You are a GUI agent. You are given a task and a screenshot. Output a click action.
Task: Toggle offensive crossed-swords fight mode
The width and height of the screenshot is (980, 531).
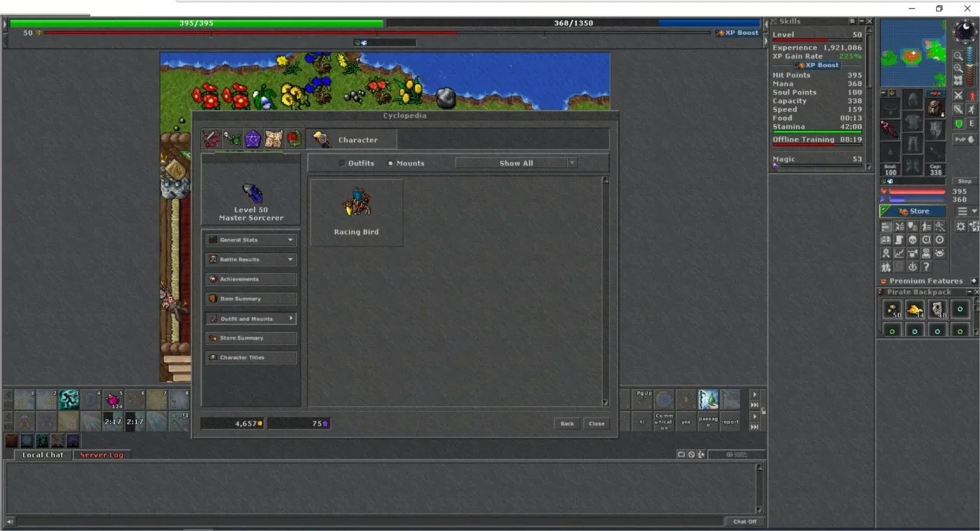coord(958,96)
